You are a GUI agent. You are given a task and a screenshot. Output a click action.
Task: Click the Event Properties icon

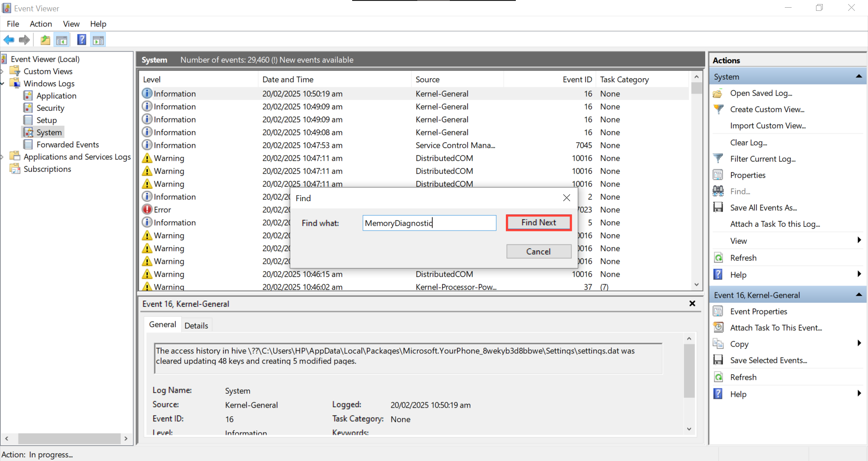(x=718, y=311)
